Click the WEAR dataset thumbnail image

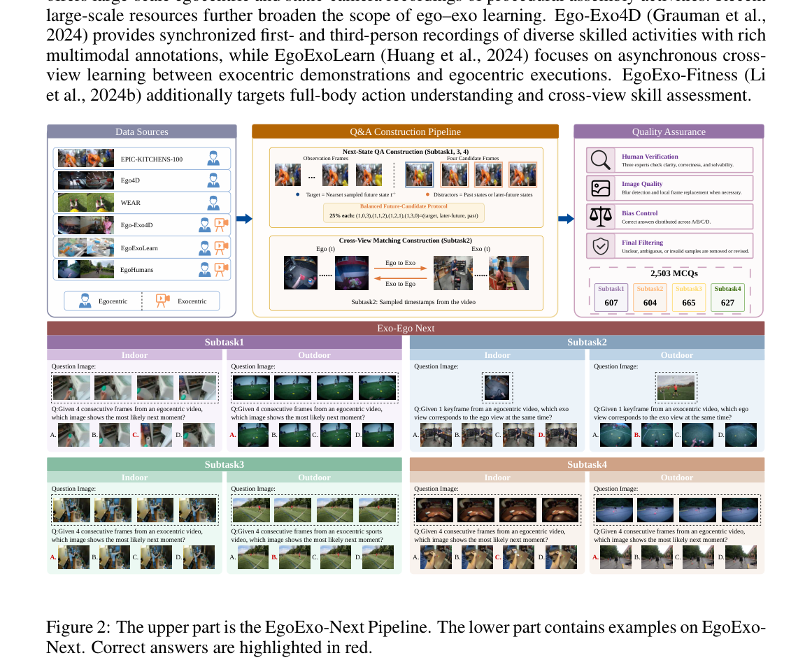pyautogui.click(x=86, y=203)
